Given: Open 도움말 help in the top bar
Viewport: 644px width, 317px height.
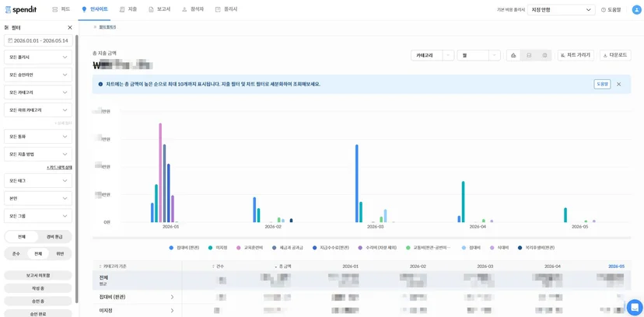Looking at the screenshot, I should pos(611,10).
